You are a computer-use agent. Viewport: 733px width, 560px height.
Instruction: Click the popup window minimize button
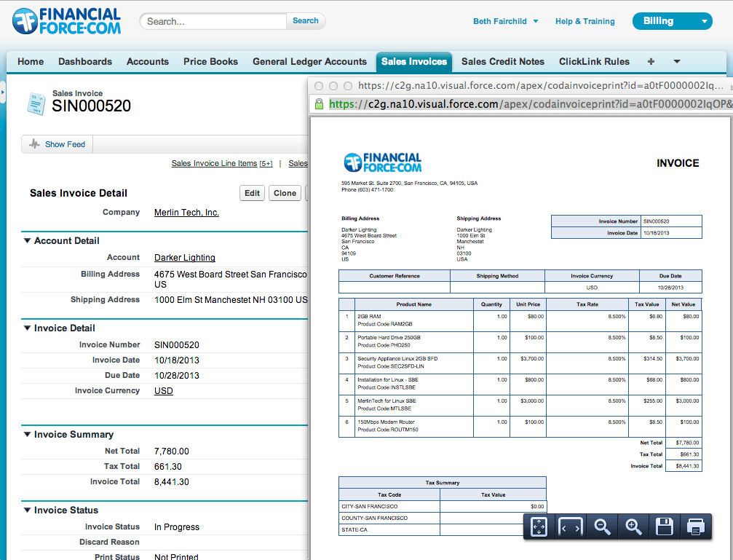(333, 86)
